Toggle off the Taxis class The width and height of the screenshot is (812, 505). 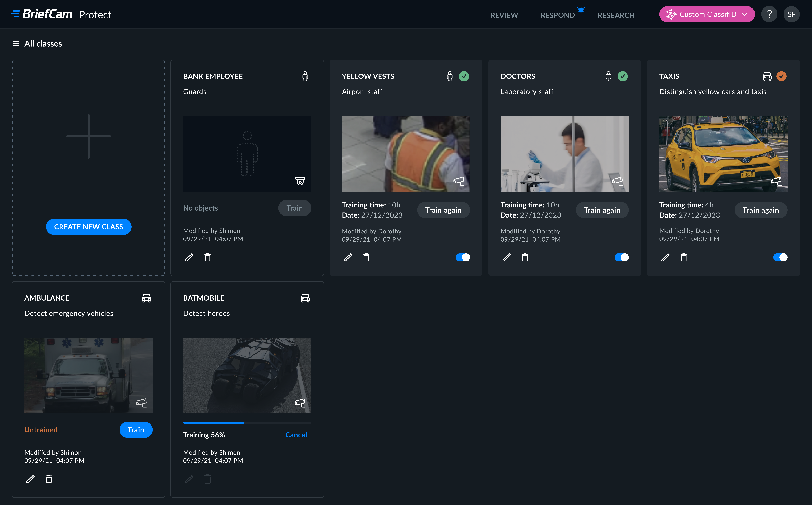pos(780,257)
